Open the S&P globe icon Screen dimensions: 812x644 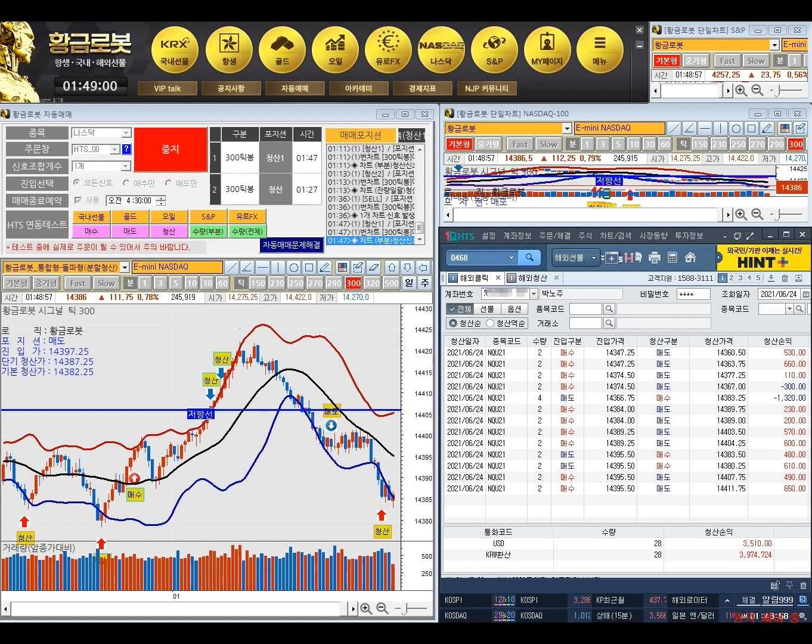[x=494, y=51]
